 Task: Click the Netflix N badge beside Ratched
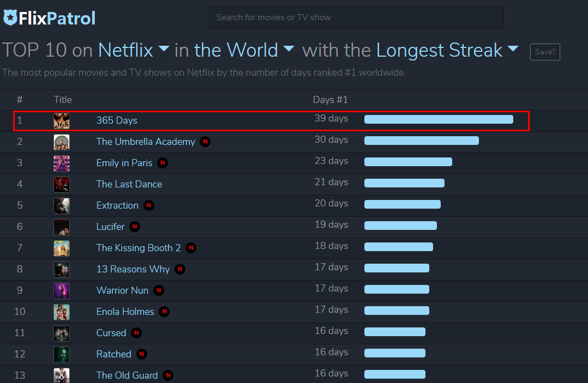pyautogui.click(x=142, y=354)
